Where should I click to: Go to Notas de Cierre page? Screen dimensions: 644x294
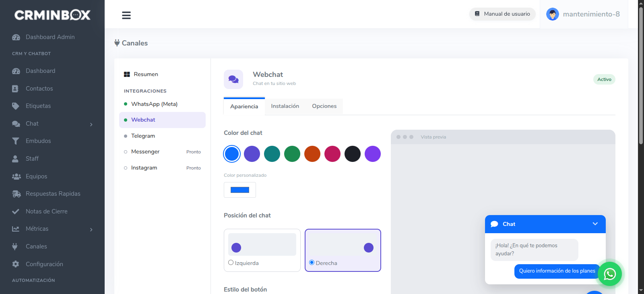pos(47,211)
